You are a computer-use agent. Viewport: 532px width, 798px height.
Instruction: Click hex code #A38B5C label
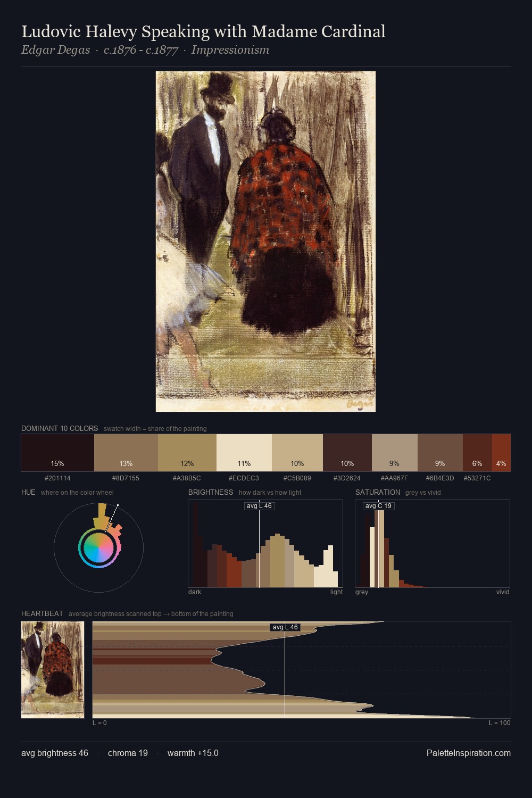tap(187, 478)
